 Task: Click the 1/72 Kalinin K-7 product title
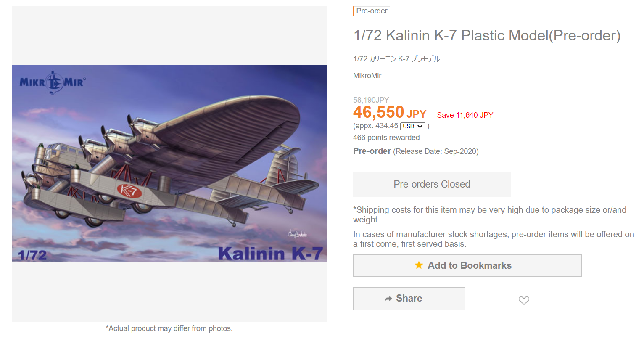487,35
